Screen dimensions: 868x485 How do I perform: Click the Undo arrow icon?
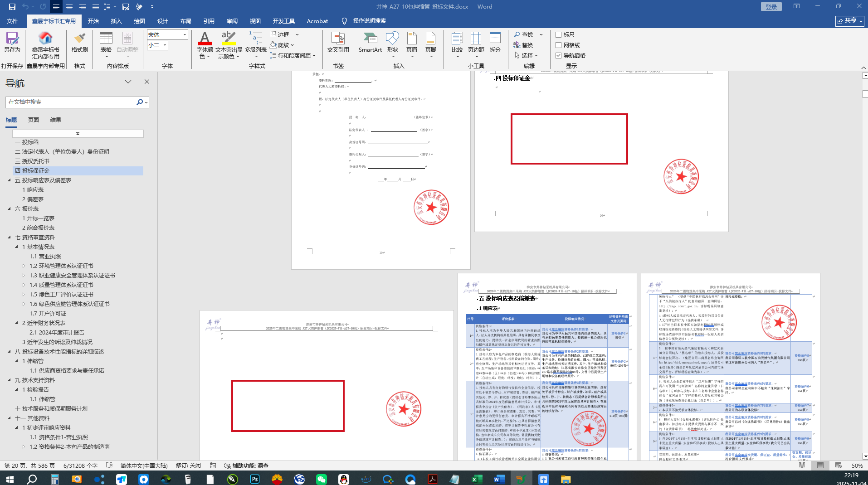pos(26,7)
